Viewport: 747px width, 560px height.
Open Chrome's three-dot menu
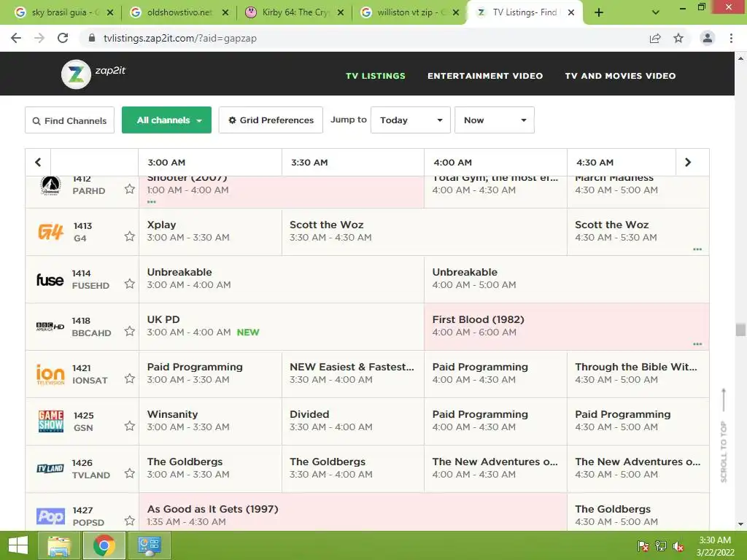pyautogui.click(x=731, y=38)
